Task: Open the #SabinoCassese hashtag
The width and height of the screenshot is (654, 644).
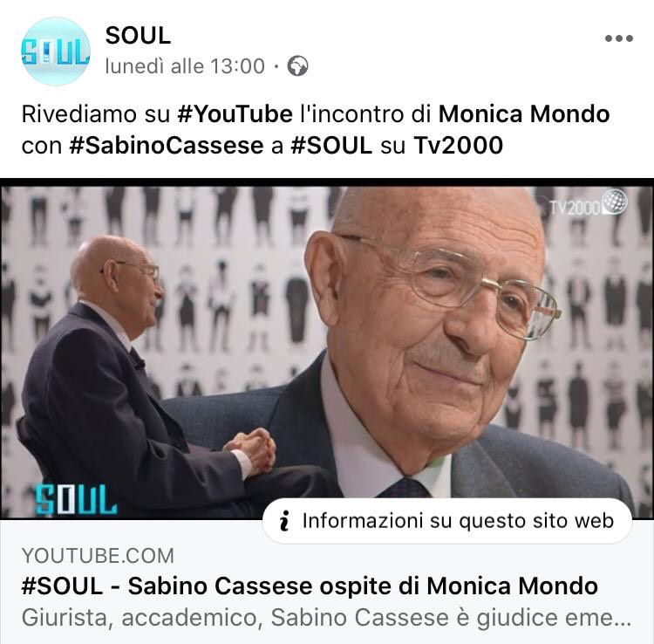Action: [166, 146]
